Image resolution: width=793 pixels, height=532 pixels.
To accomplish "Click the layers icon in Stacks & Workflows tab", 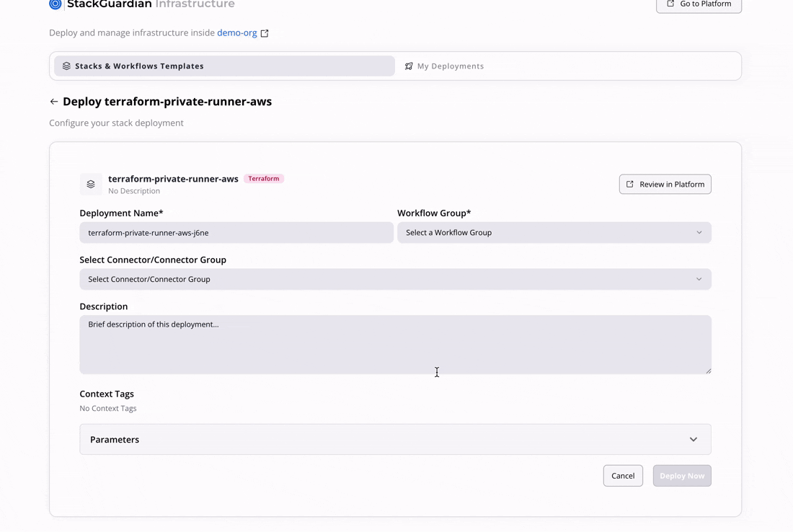I will 66,66.
